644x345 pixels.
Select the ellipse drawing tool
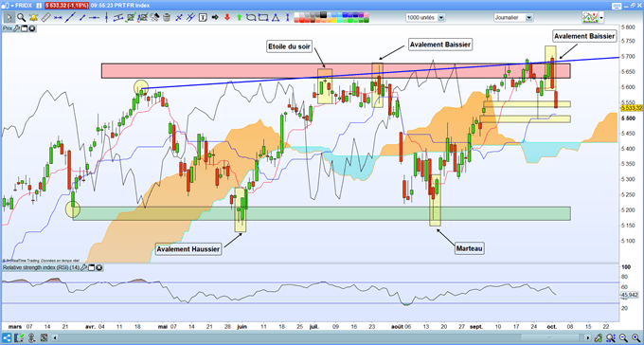[x=251, y=18]
